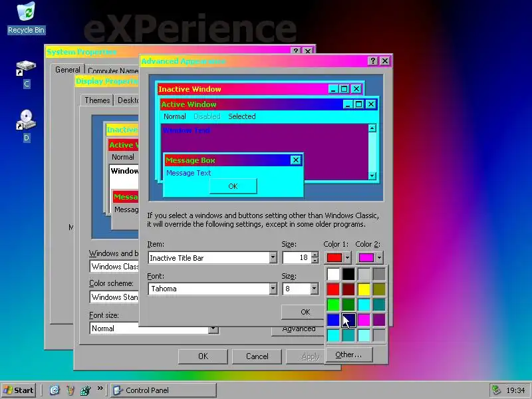The height and width of the screenshot is (399, 532).
Task: Click Normal menu item in preview
Action: tap(175, 116)
